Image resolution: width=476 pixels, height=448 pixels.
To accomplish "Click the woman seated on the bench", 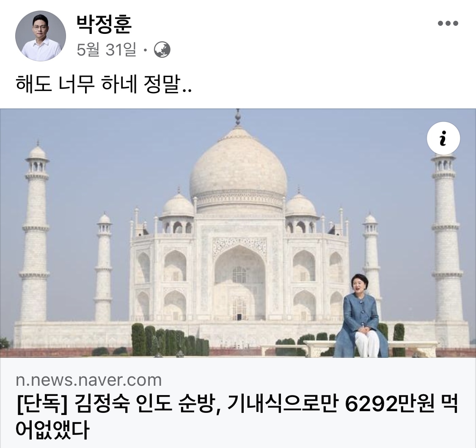I will [361, 316].
